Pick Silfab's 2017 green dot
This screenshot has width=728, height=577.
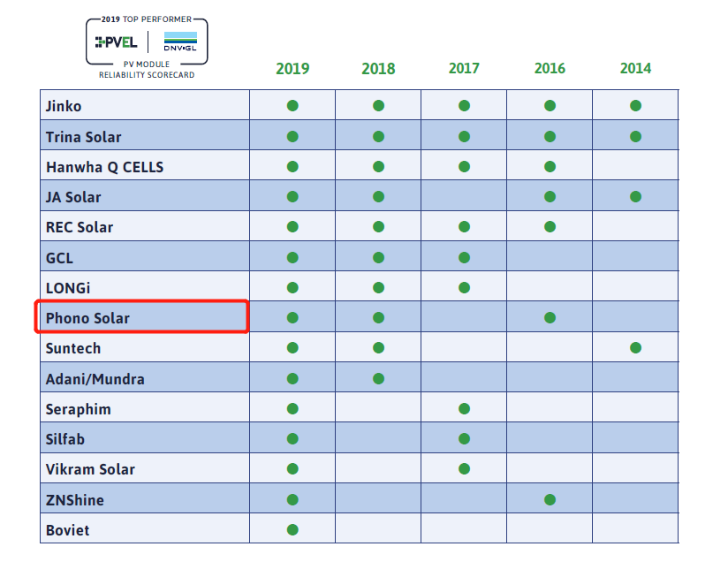[465, 439]
